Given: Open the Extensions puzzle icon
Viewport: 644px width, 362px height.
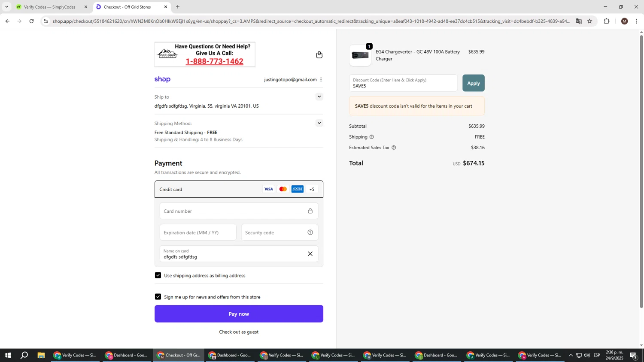Looking at the screenshot, I should pyautogui.click(x=607, y=21).
